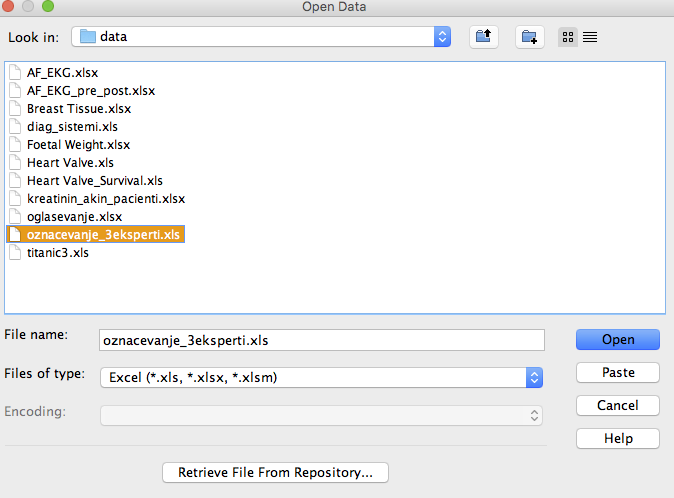The image size is (674, 498).
Task: Choose the Breast Tissue.xlsx file
Action: pos(79,109)
